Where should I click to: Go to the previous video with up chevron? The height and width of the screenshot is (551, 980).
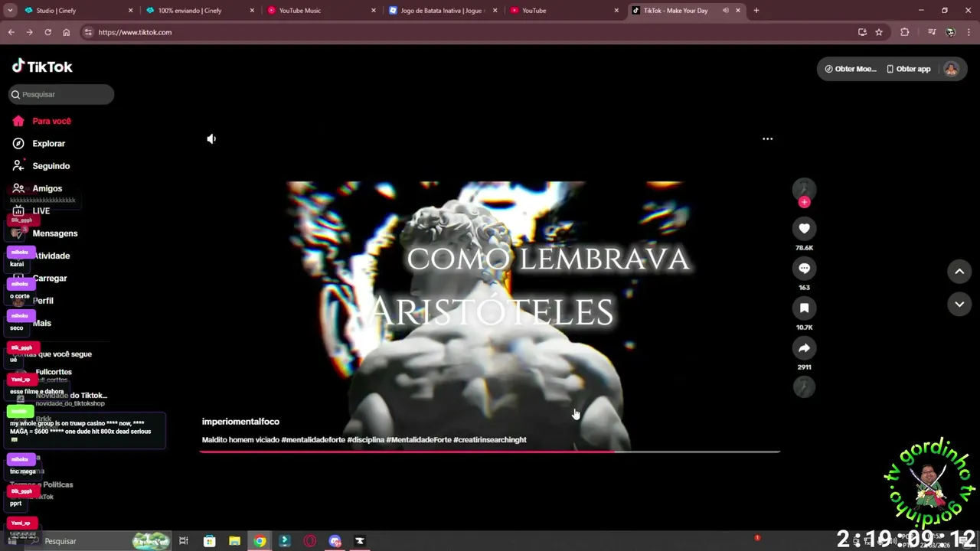959,271
